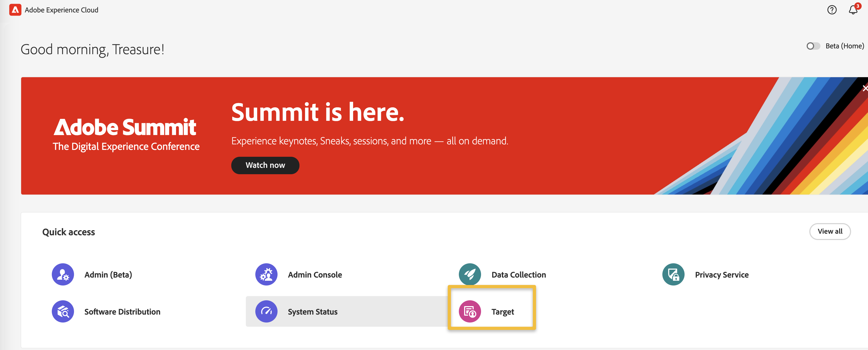Click the Admin (Beta) icon
The width and height of the screenshot is (868, 350).
click(63, 274)
